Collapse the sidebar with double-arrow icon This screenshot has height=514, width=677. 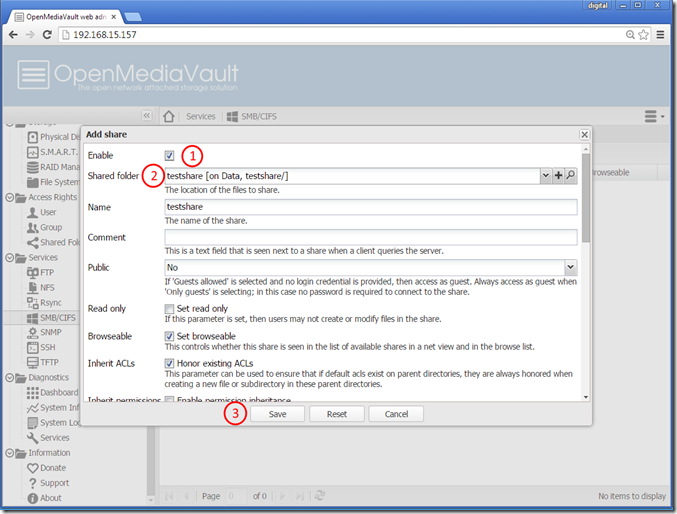tap(147, 115)
